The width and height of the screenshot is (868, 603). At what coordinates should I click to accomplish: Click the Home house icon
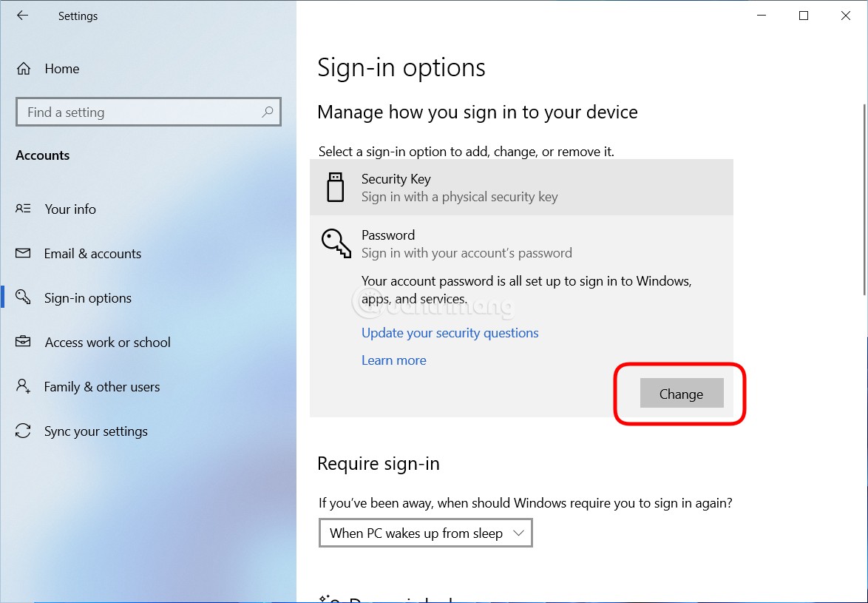click(x=23, y=68)
